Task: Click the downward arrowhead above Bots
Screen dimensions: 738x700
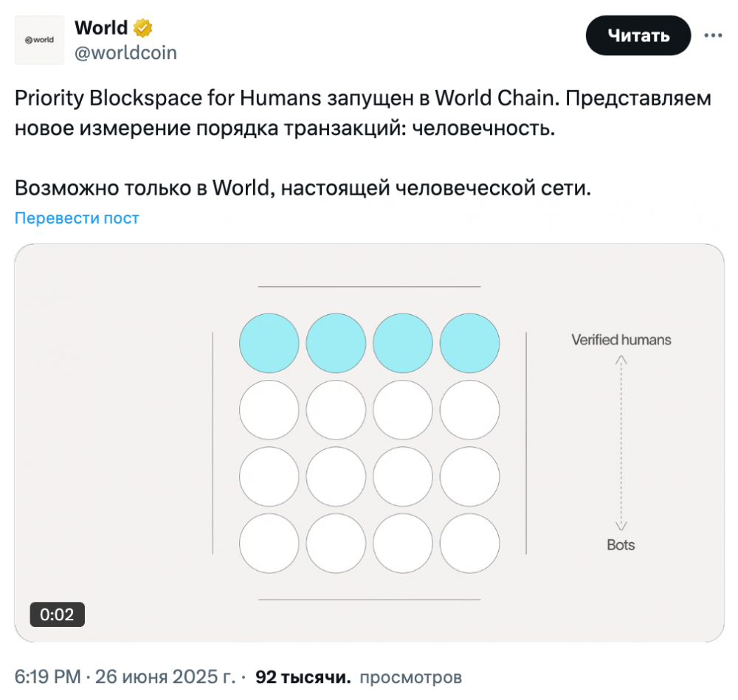Action: coord(621,525)
